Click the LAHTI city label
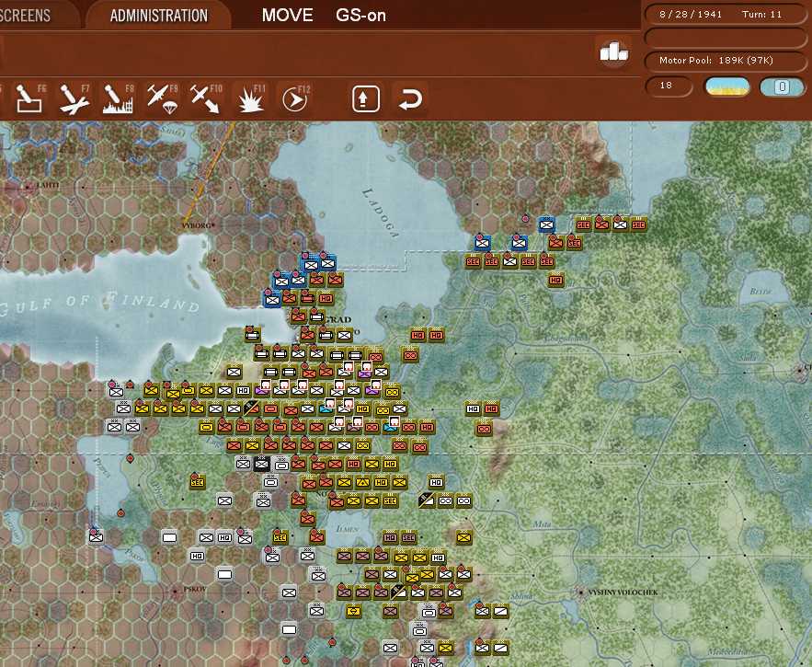Viewport: 812px width, 667px height. pos(48,185)
